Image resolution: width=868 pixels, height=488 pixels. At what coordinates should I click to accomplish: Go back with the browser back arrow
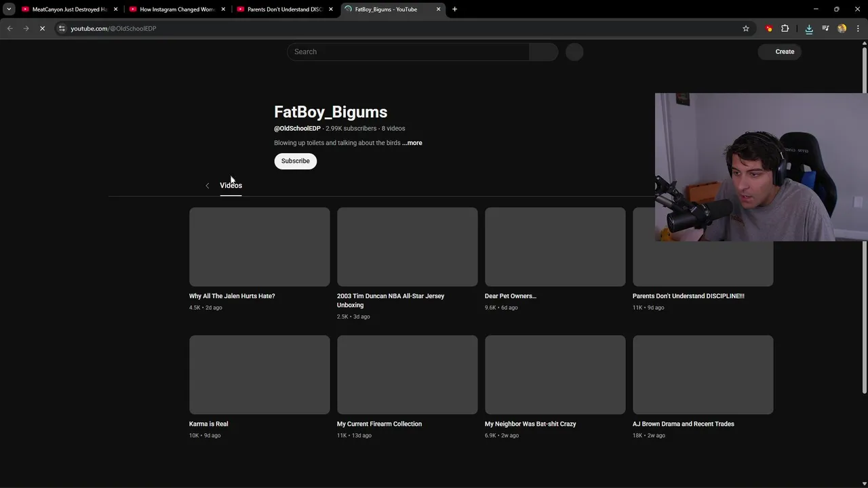[x=9, y=28]
